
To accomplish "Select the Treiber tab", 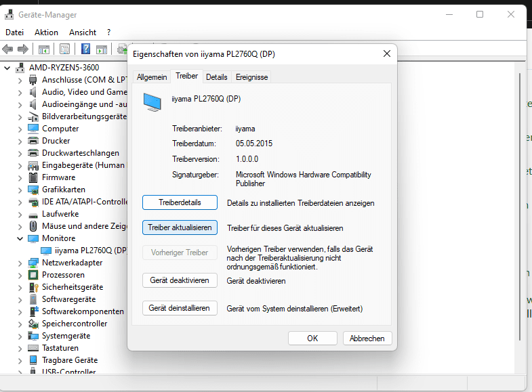I will 186,77.
